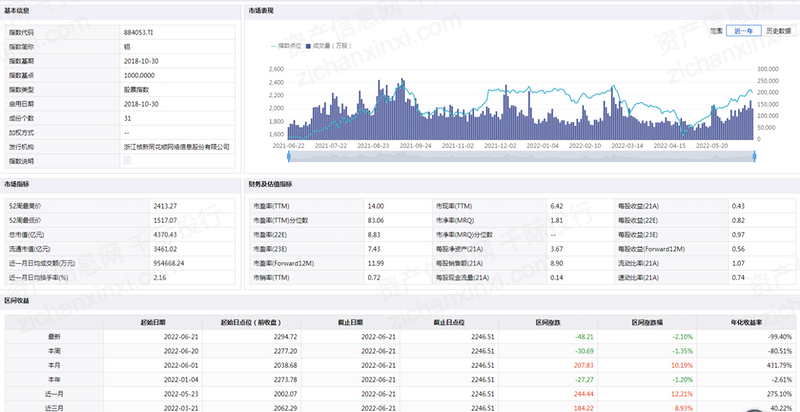Viewport: 800px width, 412px height.
Task: Click the 市净率(MRQ) value 1.81
Action: (556, 220)
